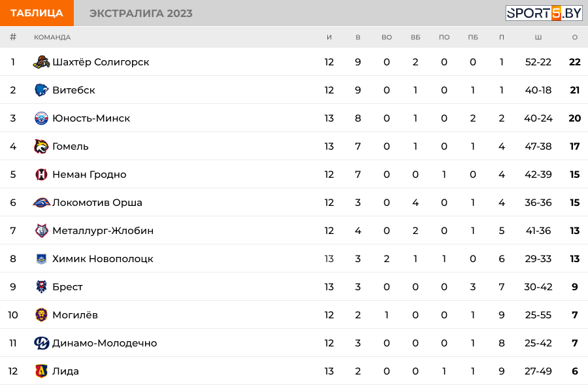Click the Лида team logo
588x385 pixels.
pyautogui.click(x=41, y=371)
